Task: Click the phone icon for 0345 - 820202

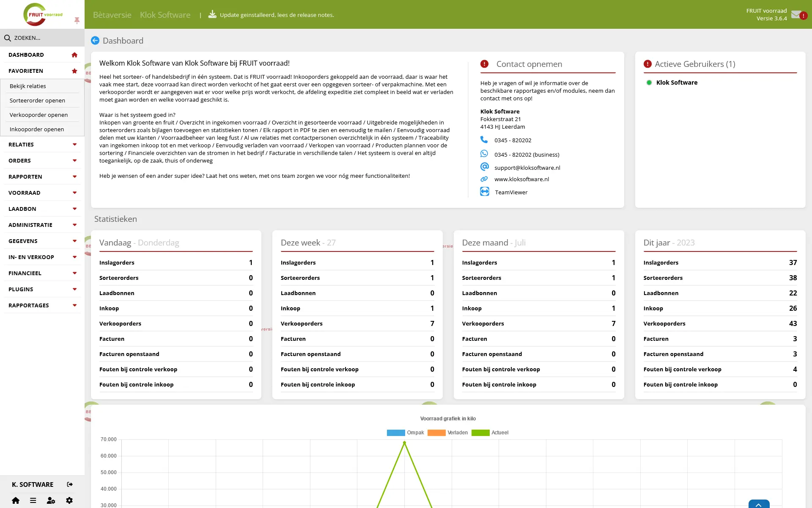Action: click(484, 140)
